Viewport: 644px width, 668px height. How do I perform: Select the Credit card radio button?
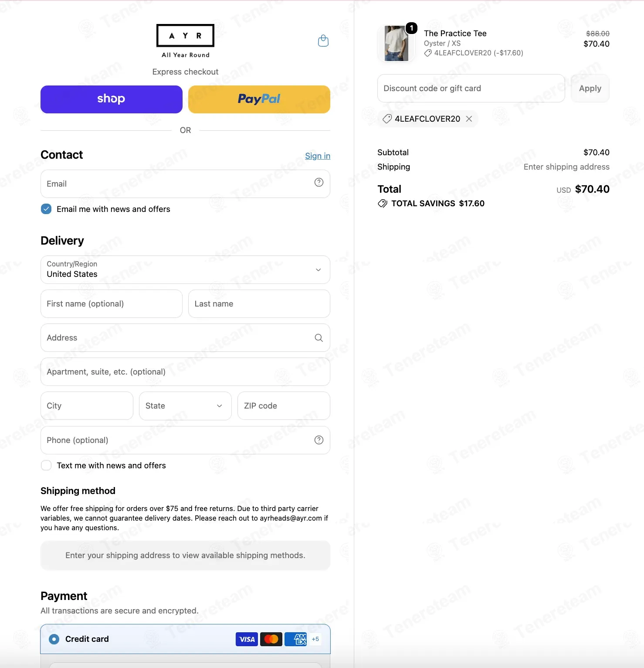pos(54,639)
